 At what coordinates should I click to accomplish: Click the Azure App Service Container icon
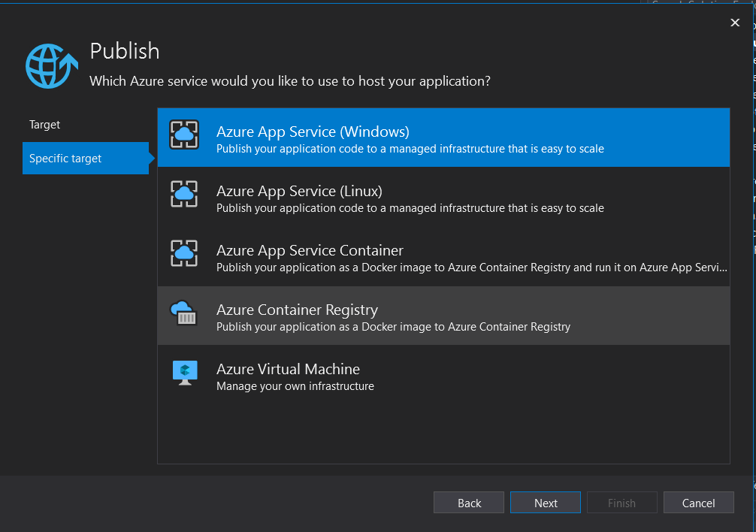(x=184, y=254)
